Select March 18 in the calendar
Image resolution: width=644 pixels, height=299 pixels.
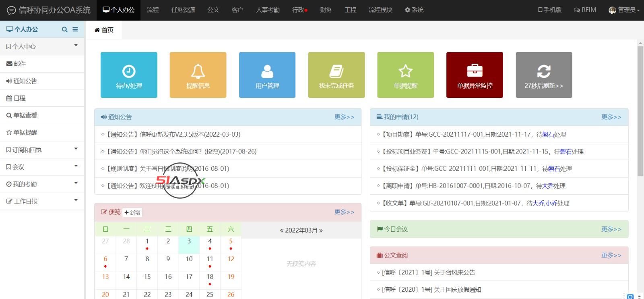tap(210, 280)
